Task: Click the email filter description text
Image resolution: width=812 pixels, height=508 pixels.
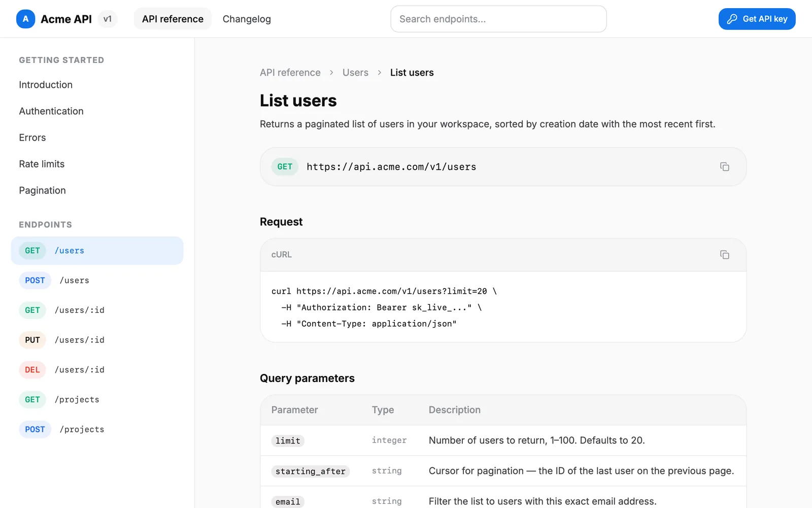Action: pos(543,501)
